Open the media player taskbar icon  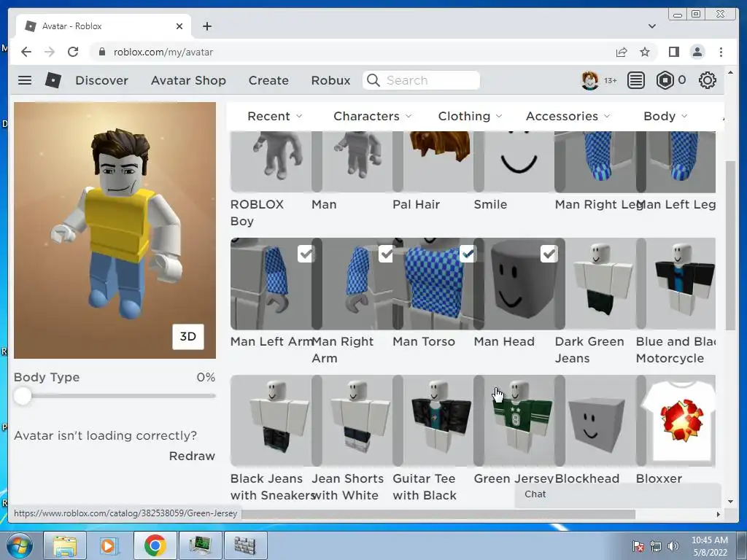pos(108,545)
